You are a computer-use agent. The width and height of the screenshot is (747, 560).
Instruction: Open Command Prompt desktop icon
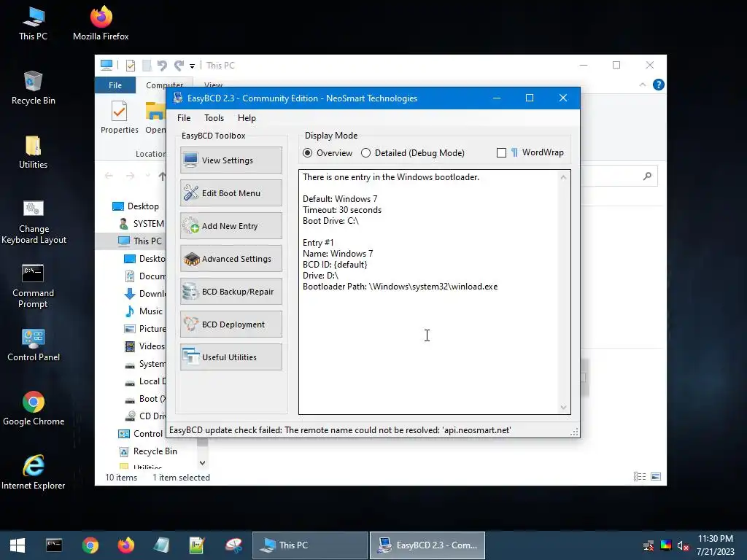pyautogui.click(x=34, y=286)
